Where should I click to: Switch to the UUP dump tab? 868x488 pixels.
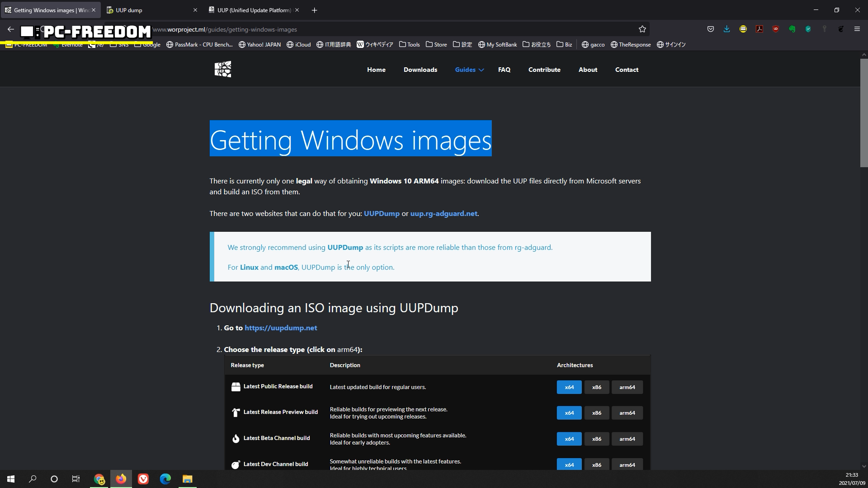[x=149, y=10]
